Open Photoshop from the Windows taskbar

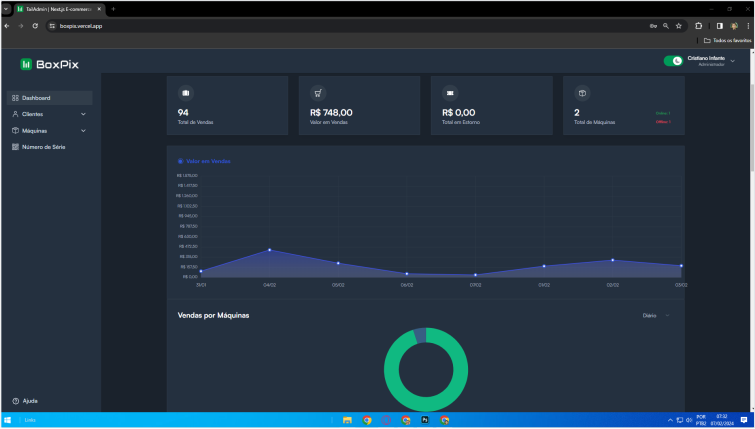[x=425, y=421]
